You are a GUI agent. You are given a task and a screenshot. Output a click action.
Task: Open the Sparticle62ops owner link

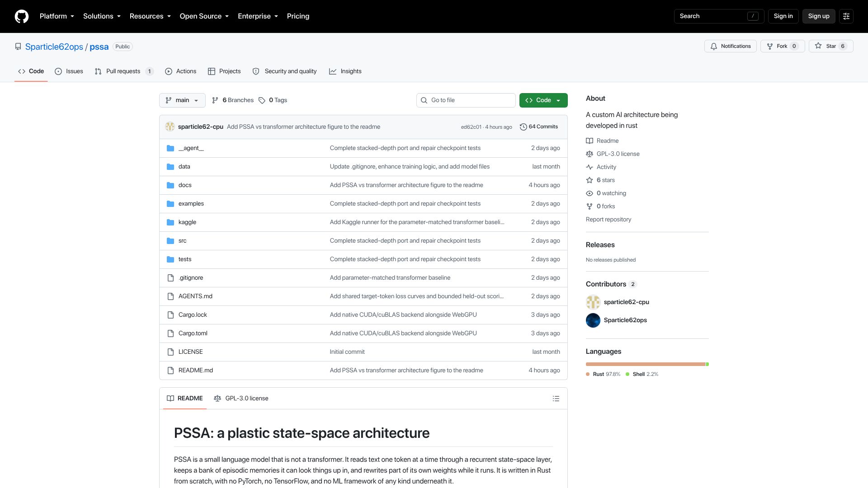tap(54, 47)
